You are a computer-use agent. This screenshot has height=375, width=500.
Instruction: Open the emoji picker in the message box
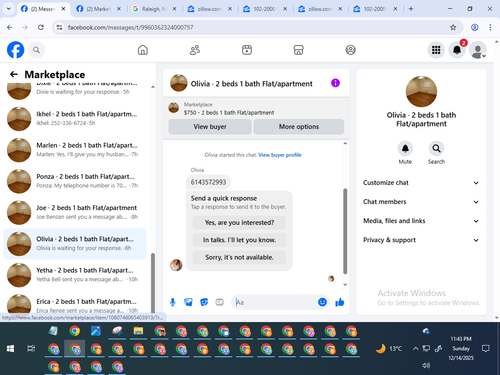coord(322,302)
